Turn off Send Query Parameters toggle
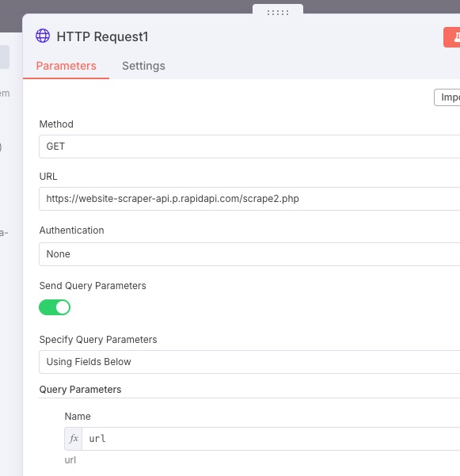This screenshot has width=460, height=476. [x=55, y=307]
